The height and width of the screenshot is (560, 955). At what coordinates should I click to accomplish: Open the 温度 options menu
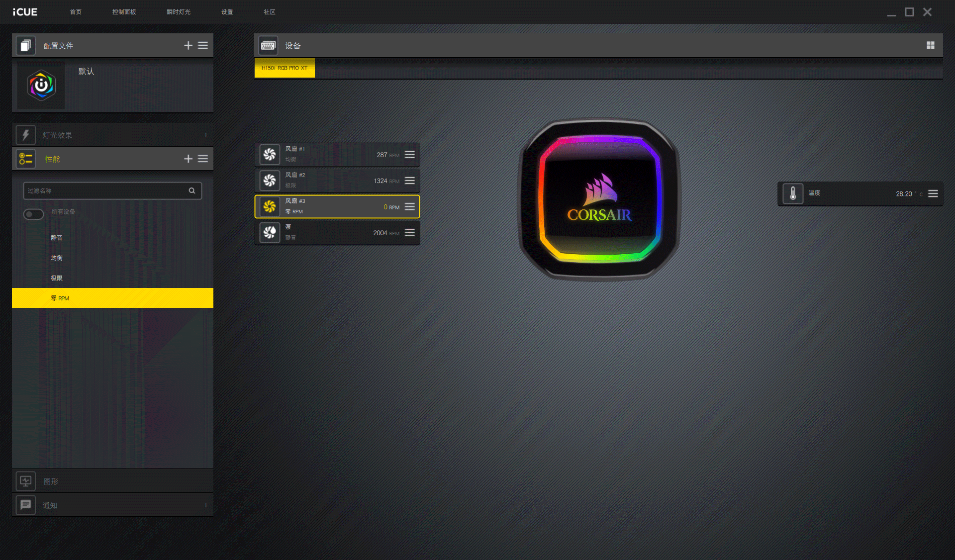933,193
